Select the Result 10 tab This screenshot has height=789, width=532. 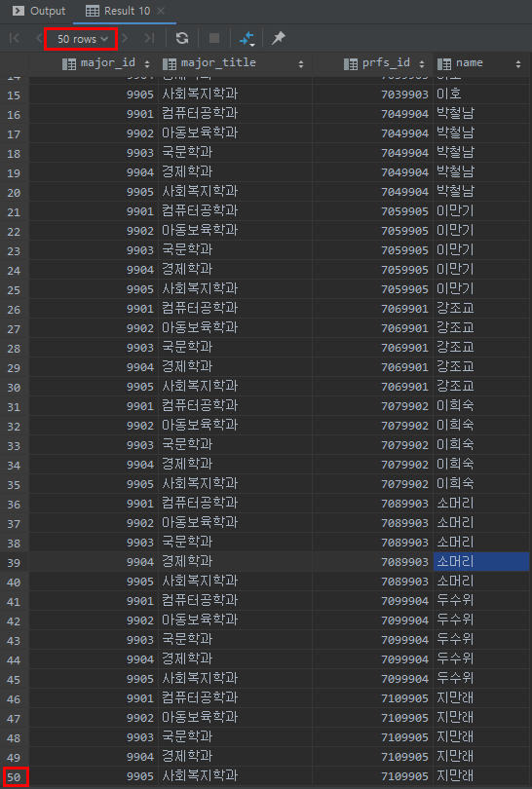(x=127, y=11)
